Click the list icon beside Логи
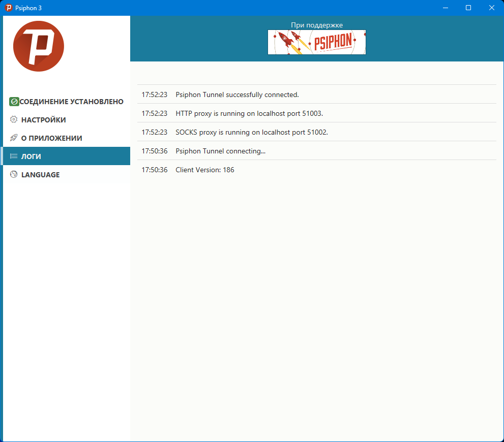The height and width of the screenshot is (442, 504). tap(14, 156)
